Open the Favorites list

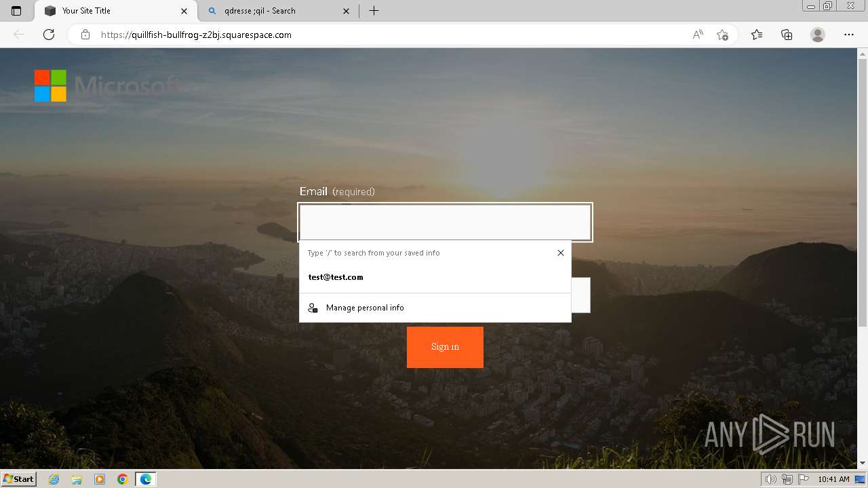(757, 35)
